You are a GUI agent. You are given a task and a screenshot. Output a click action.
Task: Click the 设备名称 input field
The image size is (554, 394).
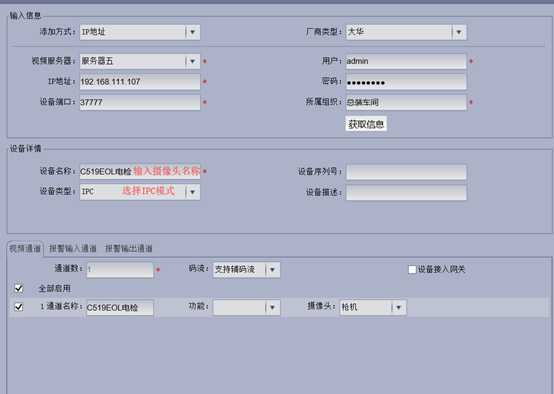(x=140, y=171)
